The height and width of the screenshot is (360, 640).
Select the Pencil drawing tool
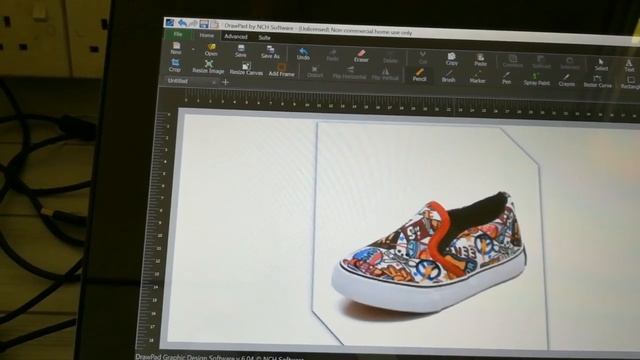[x=419, y=75]
